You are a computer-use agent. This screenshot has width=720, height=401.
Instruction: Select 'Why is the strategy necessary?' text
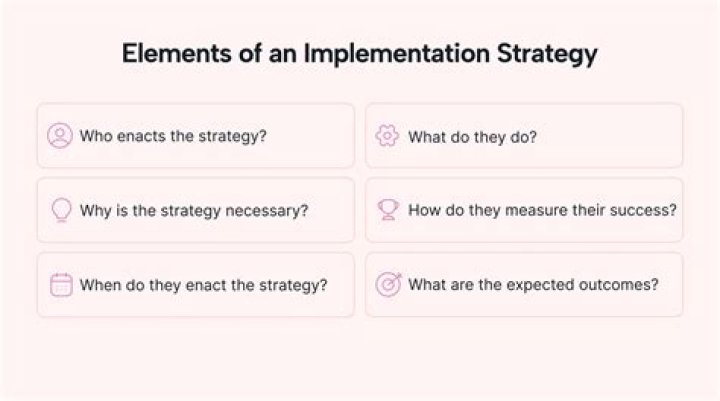click(194, 211)
